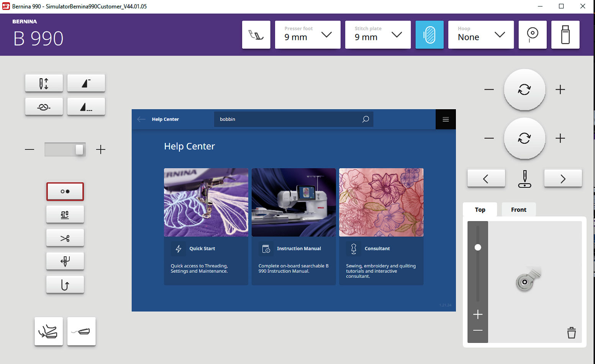Click plus beside upper multifunction knob

[x=560, y=90]
